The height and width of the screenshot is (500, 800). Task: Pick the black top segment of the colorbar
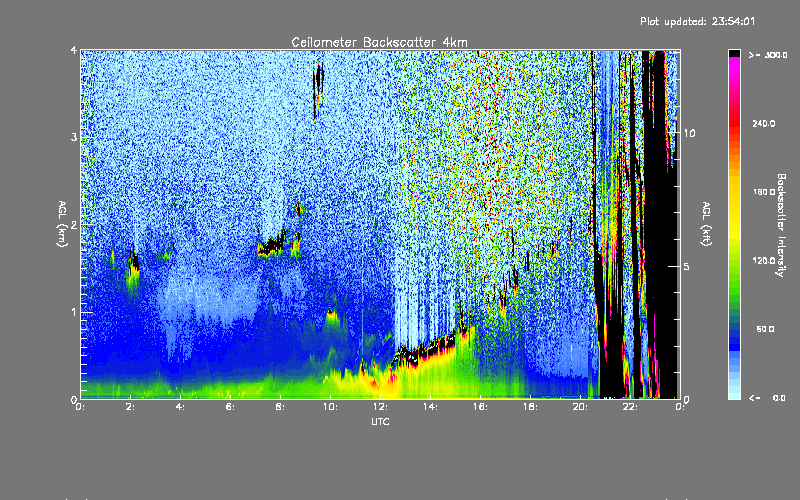pyautogui.click(x=734, y=53)
